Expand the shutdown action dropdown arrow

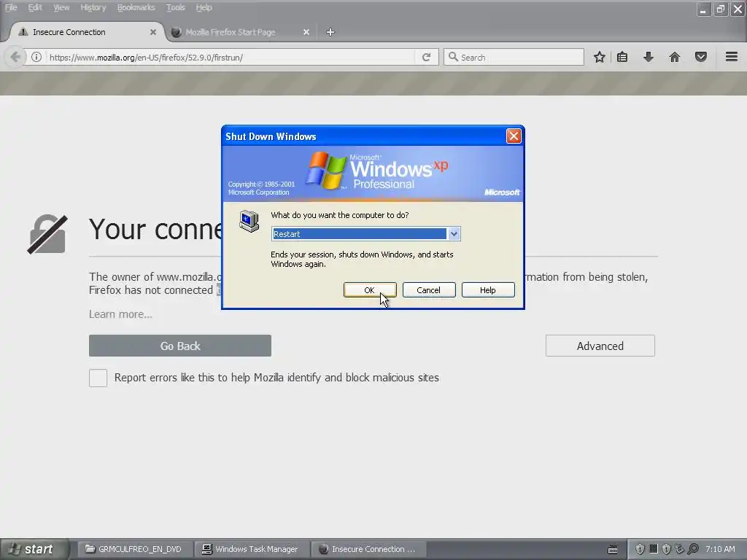coord(454,234)
